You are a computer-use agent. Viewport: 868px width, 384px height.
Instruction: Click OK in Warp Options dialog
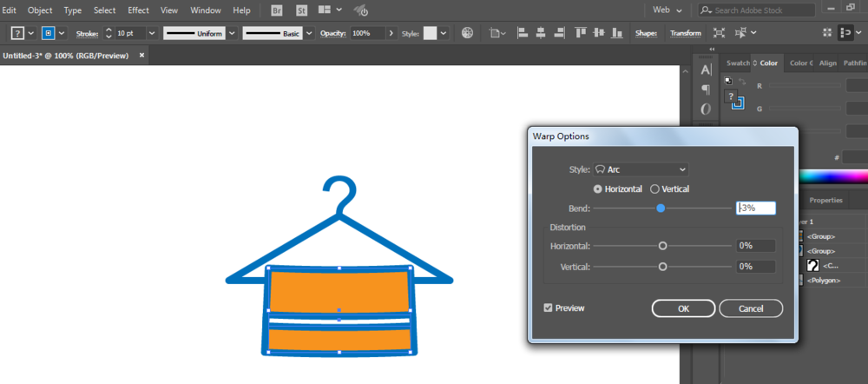pos(683,308)
